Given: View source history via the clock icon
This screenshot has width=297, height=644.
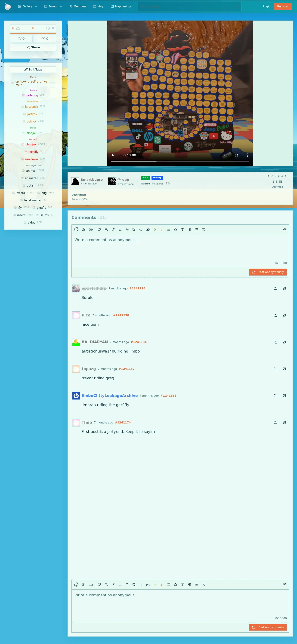Looking at the screenshot, I should click(168, 184).
